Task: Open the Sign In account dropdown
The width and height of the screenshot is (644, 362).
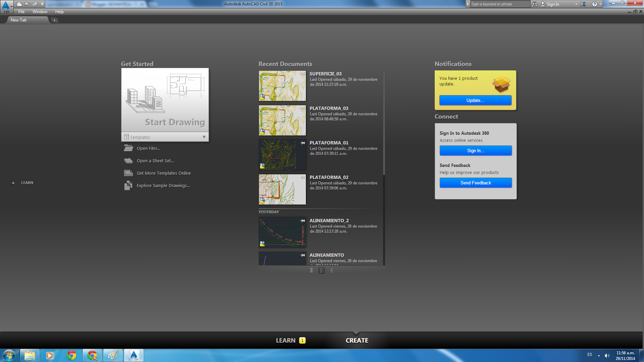Action: click(559, 4)
